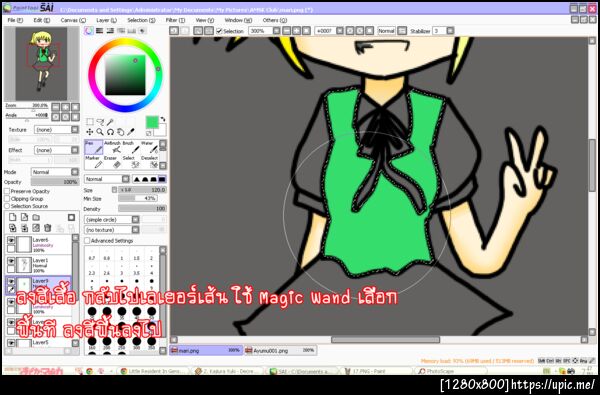
Task: Show the HSV slider panel
Action: tap(110, 31)
